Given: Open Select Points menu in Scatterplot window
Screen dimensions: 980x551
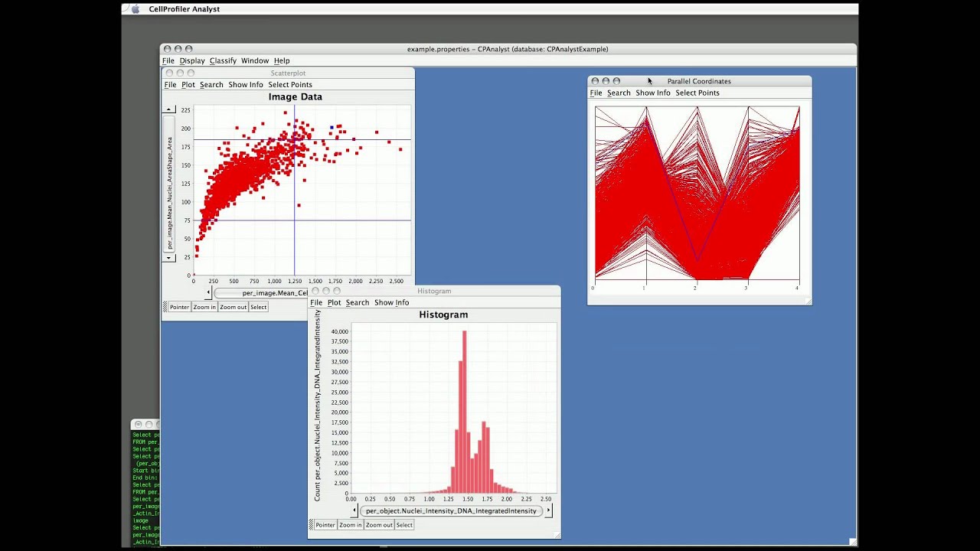Looking at the screenshot, I should coord(290,85).
